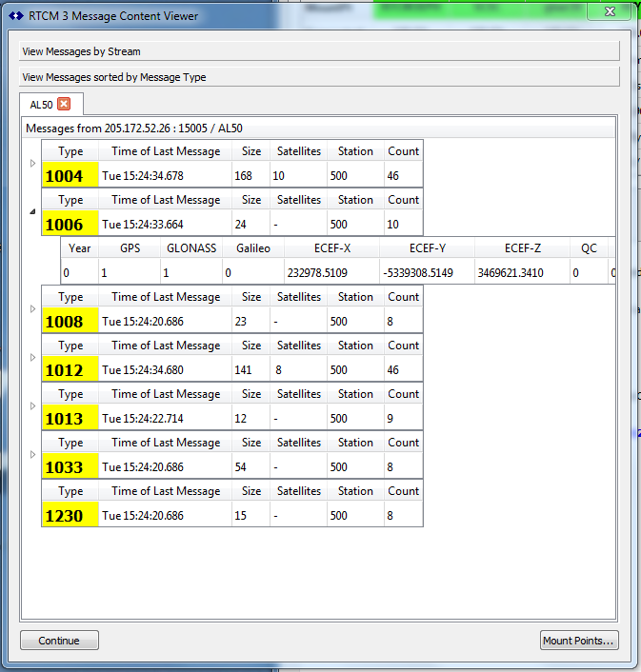
Task: Click the ECEF-X value 232978.5109
Action: [x=317, y=272]
